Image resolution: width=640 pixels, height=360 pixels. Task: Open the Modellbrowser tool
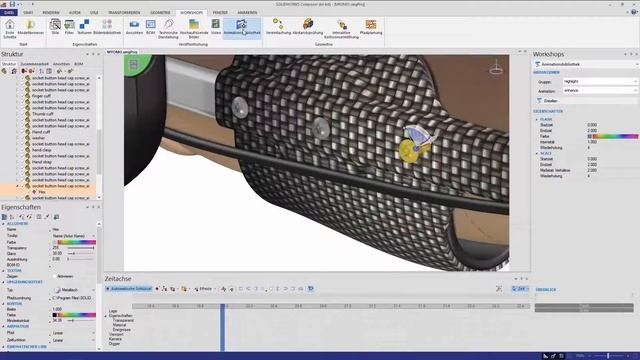tap(31, 27)
